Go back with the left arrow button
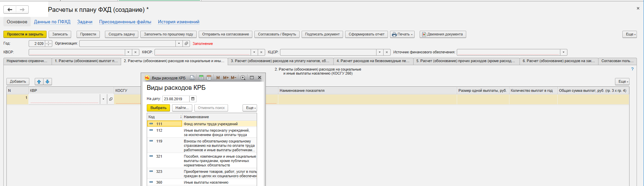Viewport: 644px width, 186px height. pos(10,9)
